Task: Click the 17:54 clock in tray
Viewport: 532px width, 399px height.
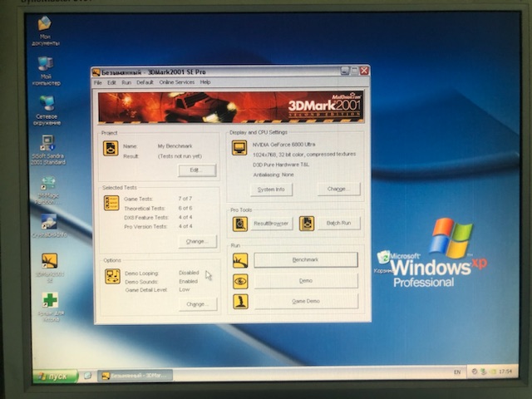Action: pos(505,372)
